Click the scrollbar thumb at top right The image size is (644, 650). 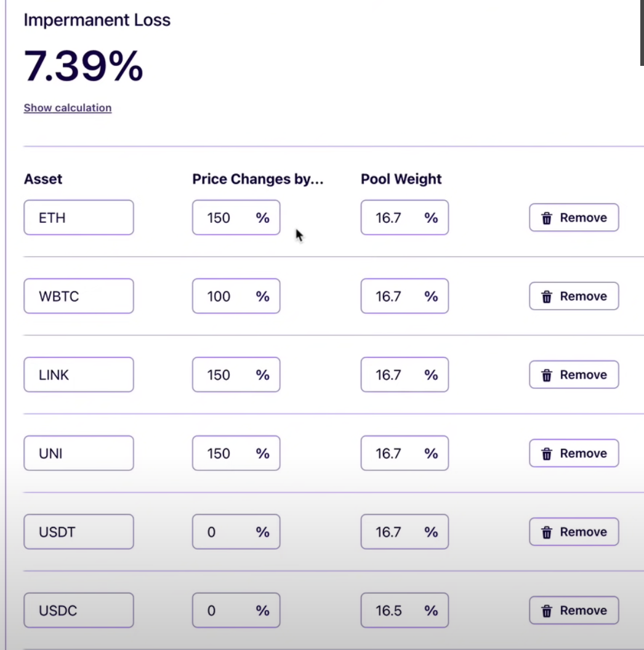pyautogui.click(x=642, y=31)
